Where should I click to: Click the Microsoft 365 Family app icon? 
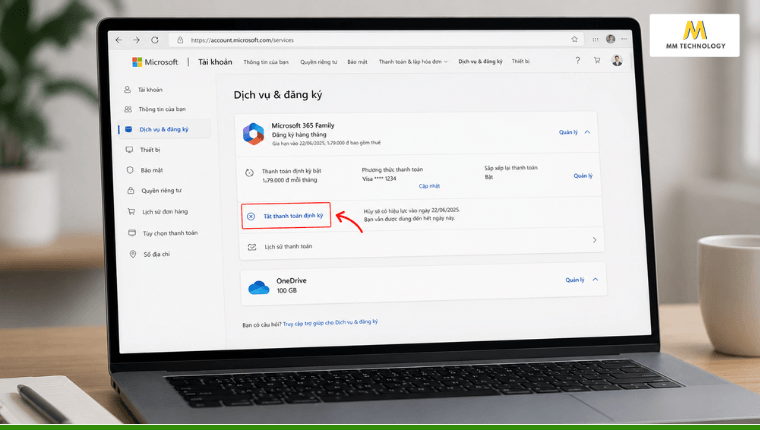tap(253, 134)
